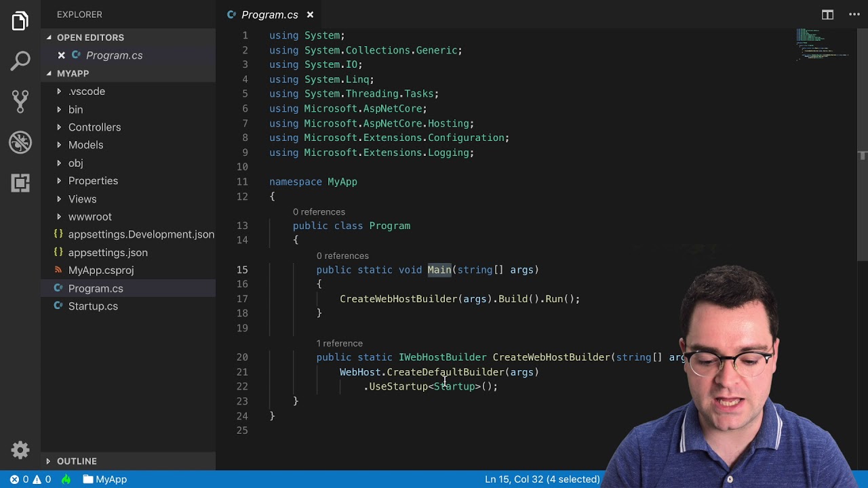Expand the Controllers folder
This screenshot has width=868, height=488.
(128, 127)
